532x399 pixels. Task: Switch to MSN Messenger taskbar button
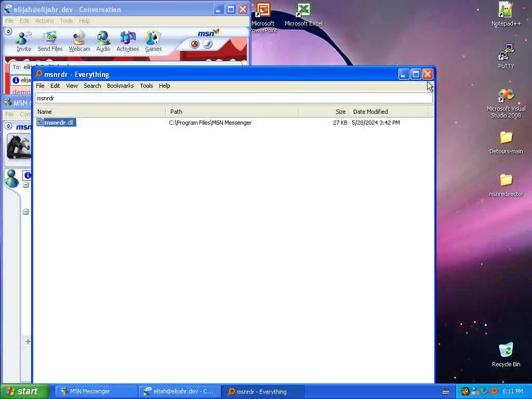point(96,392)
